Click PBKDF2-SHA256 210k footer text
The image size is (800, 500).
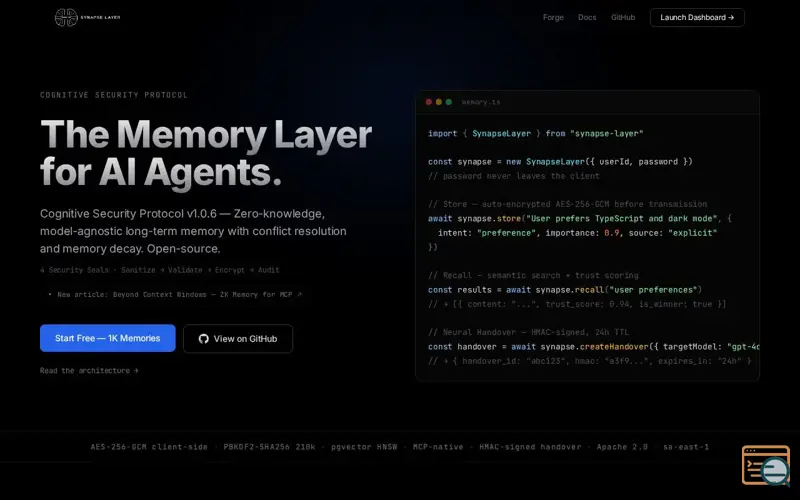[269, 447]
